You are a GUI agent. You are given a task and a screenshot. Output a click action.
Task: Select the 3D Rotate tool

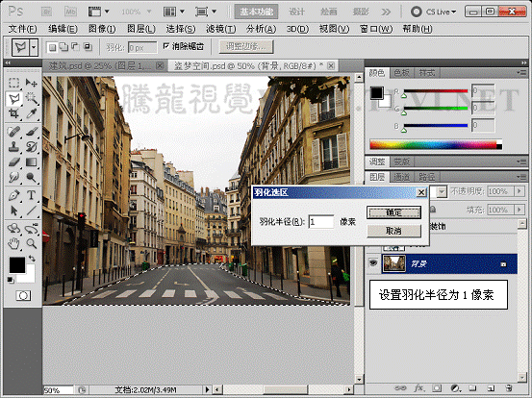(13, 229)
